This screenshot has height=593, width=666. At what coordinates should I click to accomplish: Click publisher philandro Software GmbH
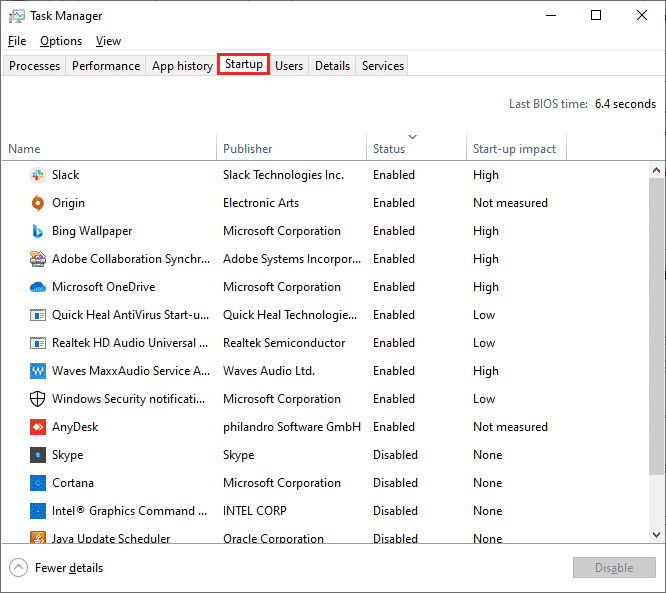(292, 427)
